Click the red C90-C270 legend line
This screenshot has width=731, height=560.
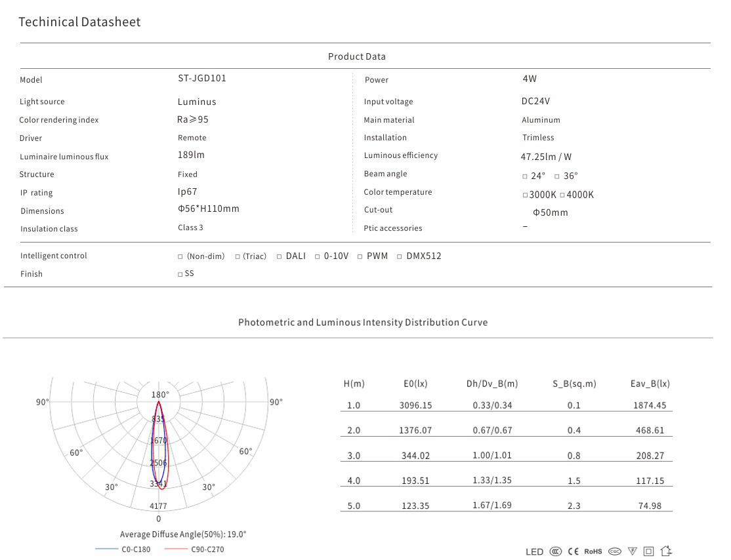[177, 549]
